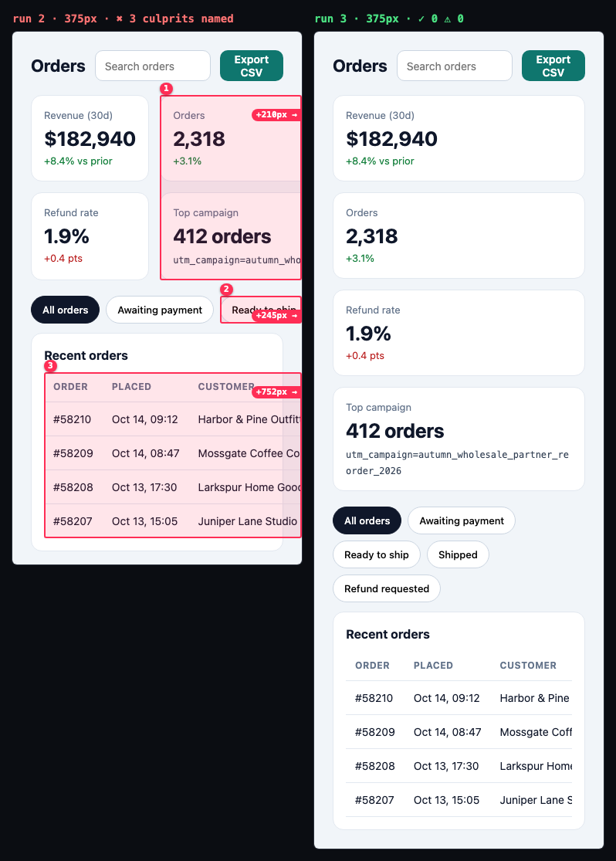Select Awaiting payment filter in run 3 panel
Screen dimensions: 616x861
click(x=462, y=520)
